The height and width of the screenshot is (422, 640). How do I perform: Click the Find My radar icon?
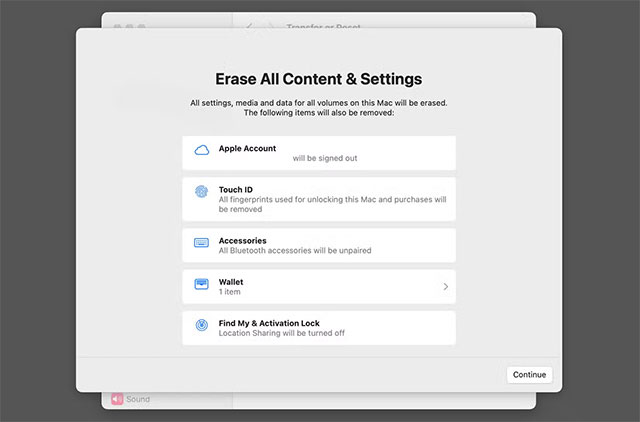202,325
